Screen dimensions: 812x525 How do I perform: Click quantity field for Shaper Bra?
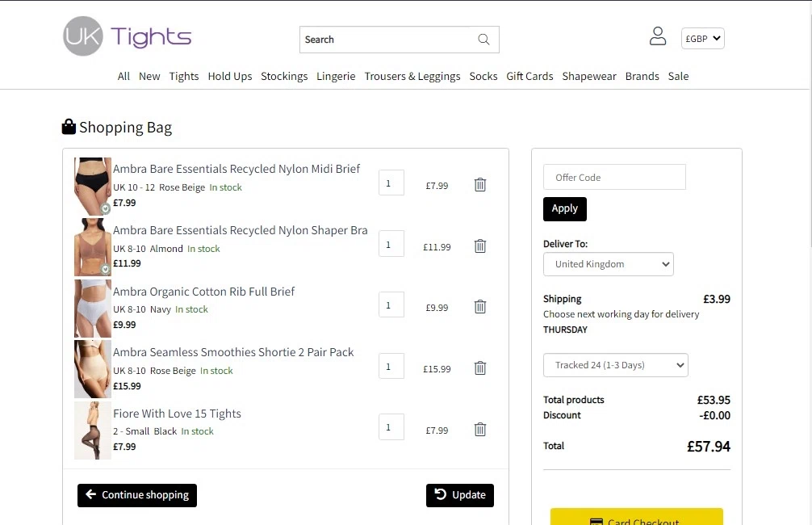click(x=391, y=244)
